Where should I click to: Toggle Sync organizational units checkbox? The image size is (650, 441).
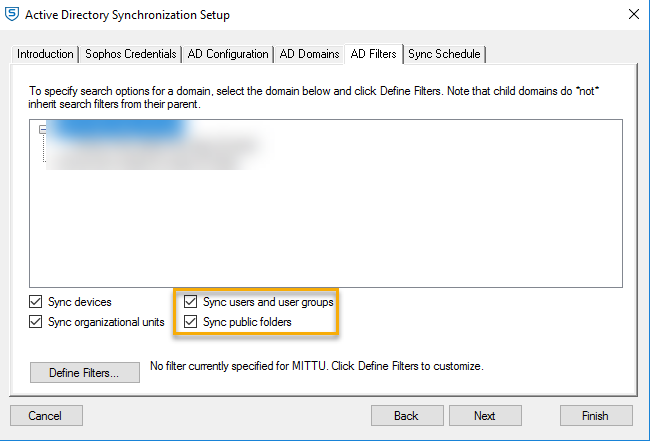tap(37, 323)
